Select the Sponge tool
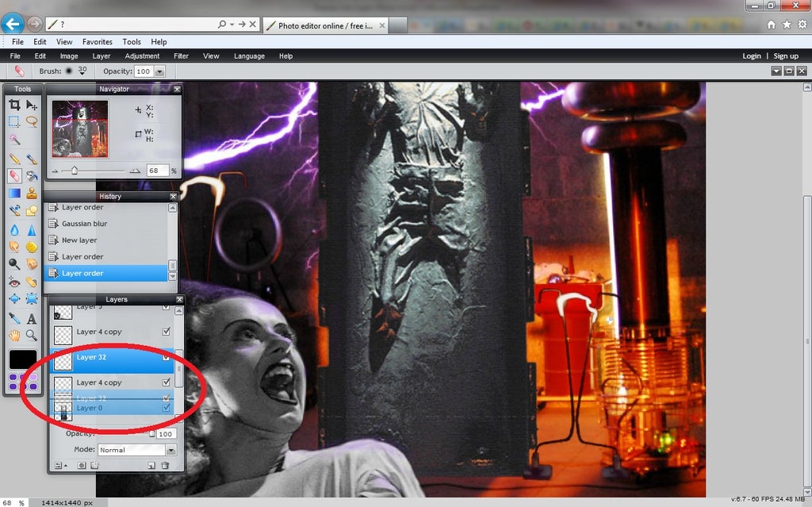The height and width of the screenshot is (507, 812). coord(32,248)
